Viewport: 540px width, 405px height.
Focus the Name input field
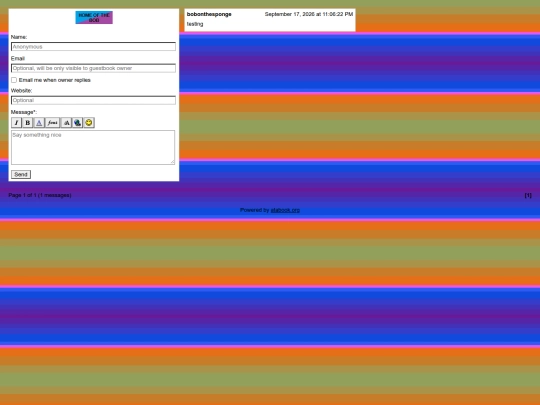pos(93,46)
